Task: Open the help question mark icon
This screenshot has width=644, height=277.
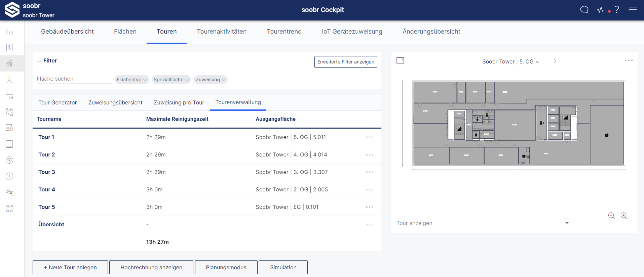Action: pos(617,10)
